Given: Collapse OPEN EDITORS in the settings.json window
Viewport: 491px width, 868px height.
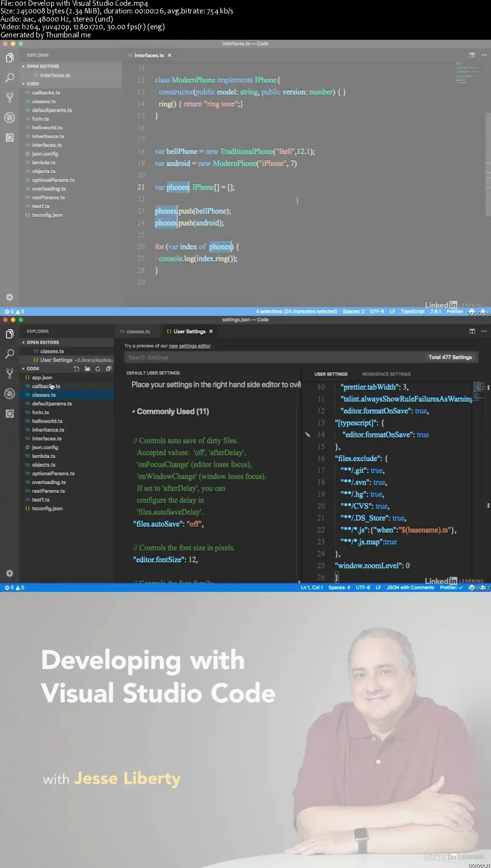Looking at the screenshot, I should click(x=42, y=343).
